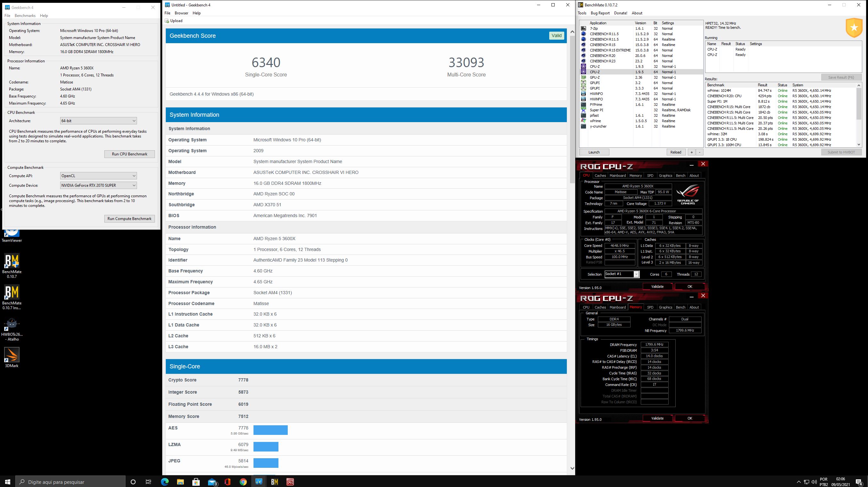
Task: Select CINEBENCH R20: CPU result row
Action: click(x=781, y=96)
